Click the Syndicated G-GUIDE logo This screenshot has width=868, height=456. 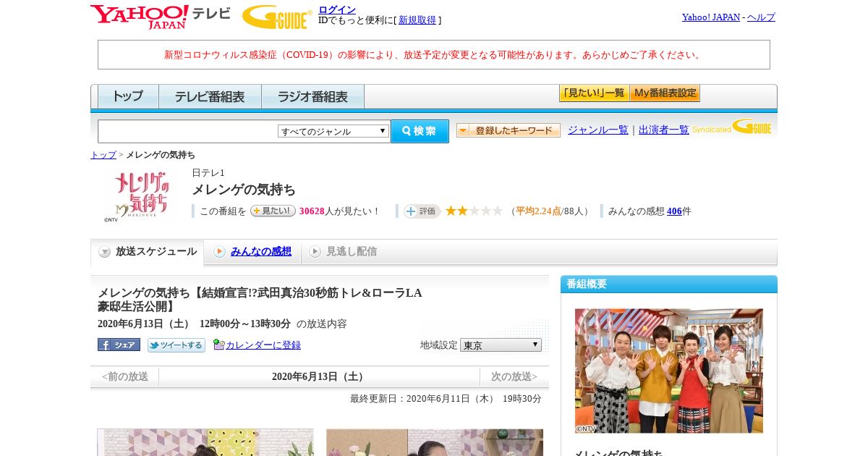[732, 127]
